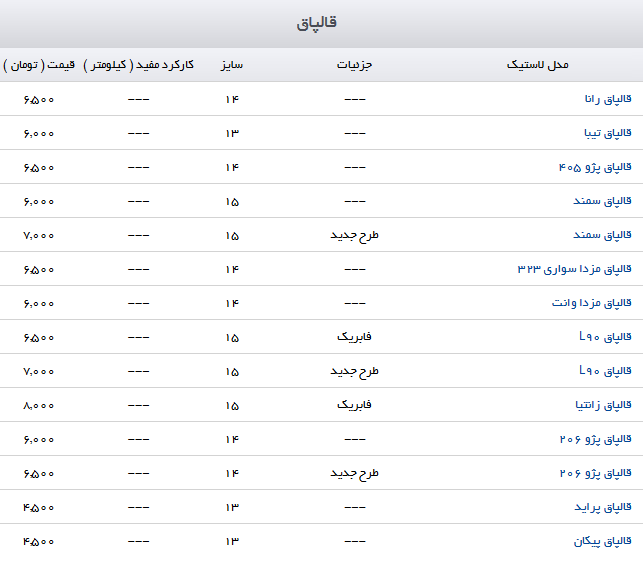This screenshot has width=643, height=561.
Task: Click the قالپاق مزدا سواری ۳۲۳ link
Action: pyautogui.click(x=575, y=269)
